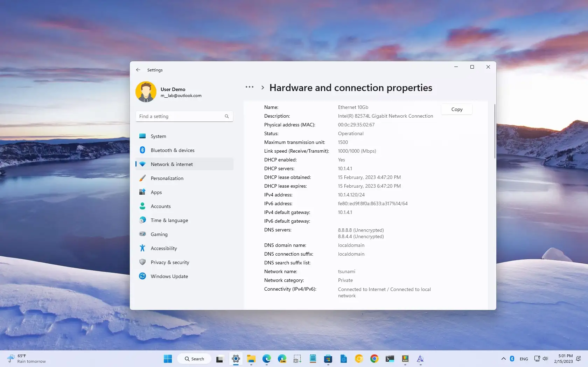The image size is (588, 367).
Task: Go to Accounts settings
Action: [184, 206]
